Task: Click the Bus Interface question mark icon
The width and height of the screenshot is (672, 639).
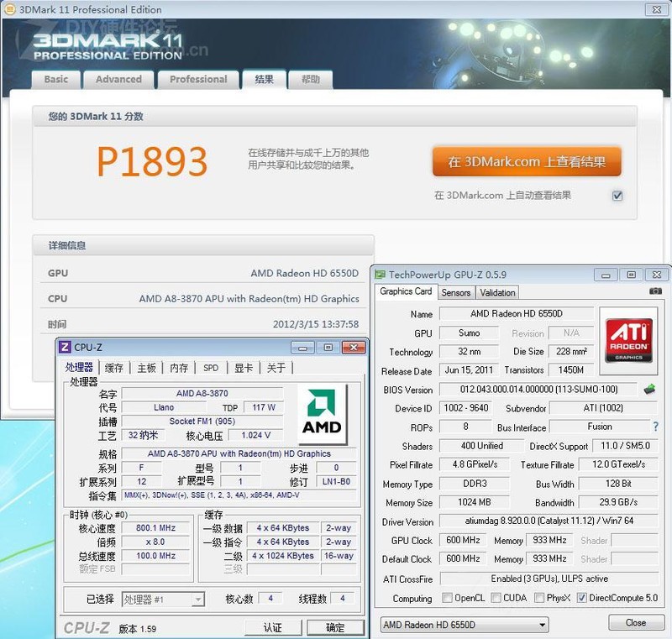Action: (656, 427)
